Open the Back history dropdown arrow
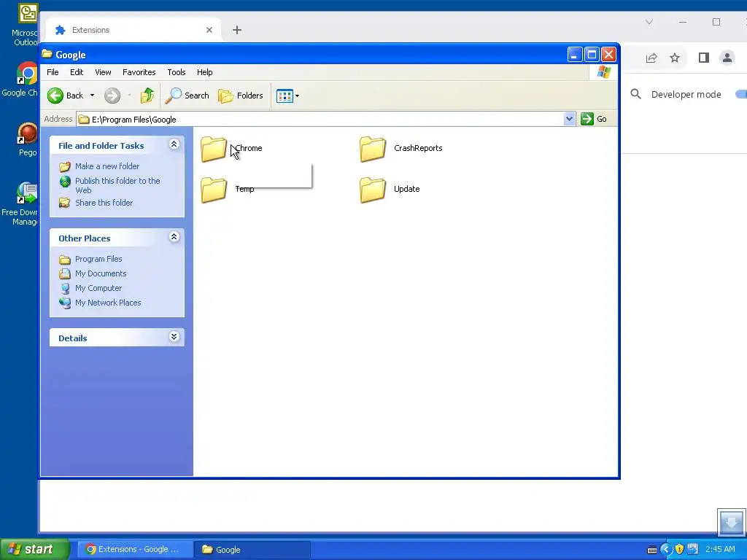This screenshot has width=747, height=560. coord(93,96)
